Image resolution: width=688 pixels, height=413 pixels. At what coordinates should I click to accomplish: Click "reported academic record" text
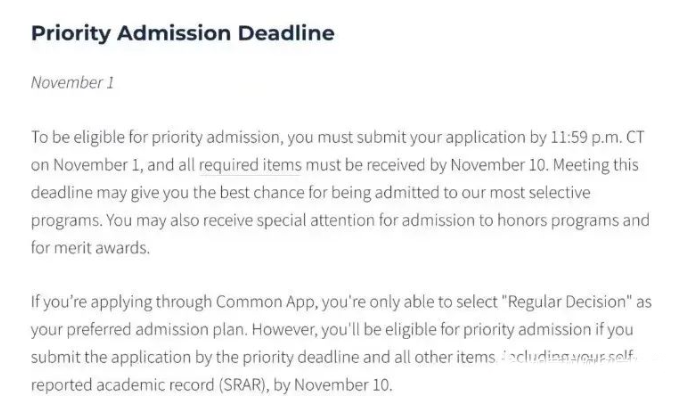(x=122, y=385)
